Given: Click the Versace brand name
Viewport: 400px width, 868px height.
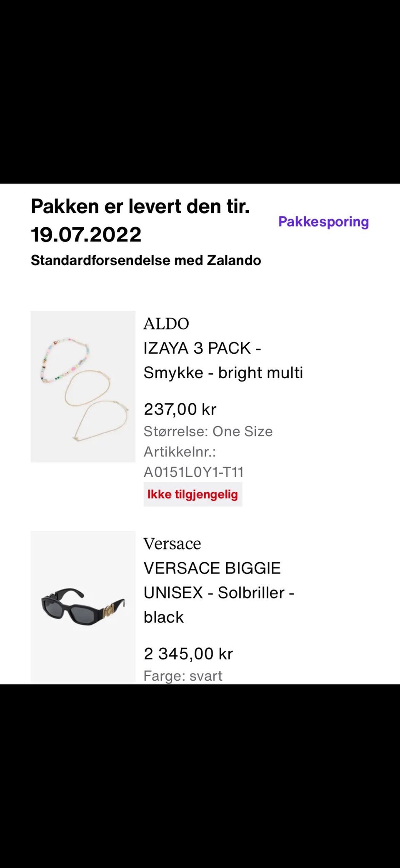Looking at the screenshot, I should [172, 544].
